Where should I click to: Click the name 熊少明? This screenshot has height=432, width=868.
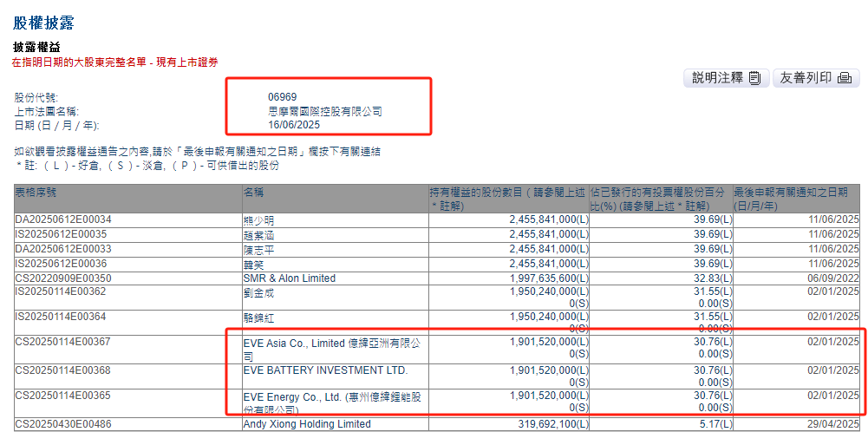coord(258,221)
